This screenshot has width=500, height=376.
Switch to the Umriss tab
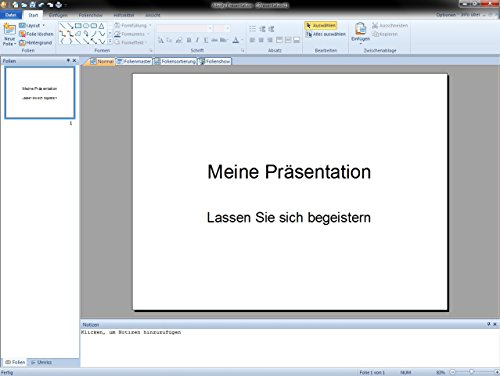tap(41, 362)
